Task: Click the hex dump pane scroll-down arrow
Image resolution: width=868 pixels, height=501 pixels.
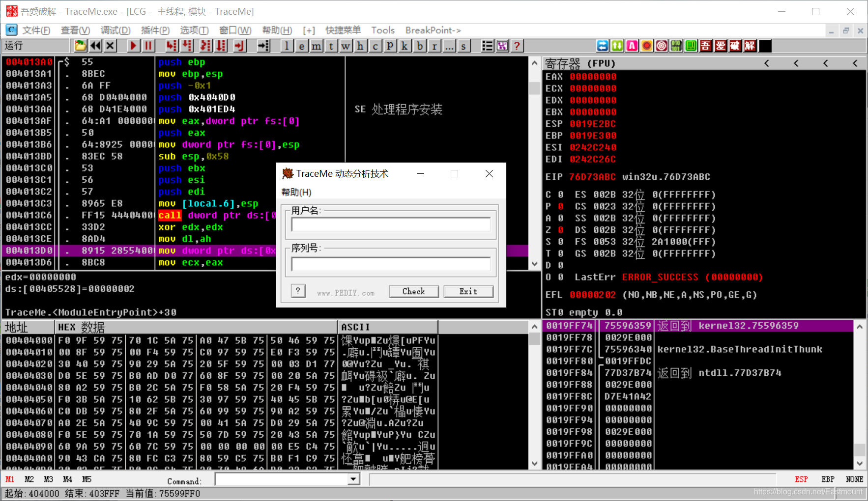Action: click(535, 464)
